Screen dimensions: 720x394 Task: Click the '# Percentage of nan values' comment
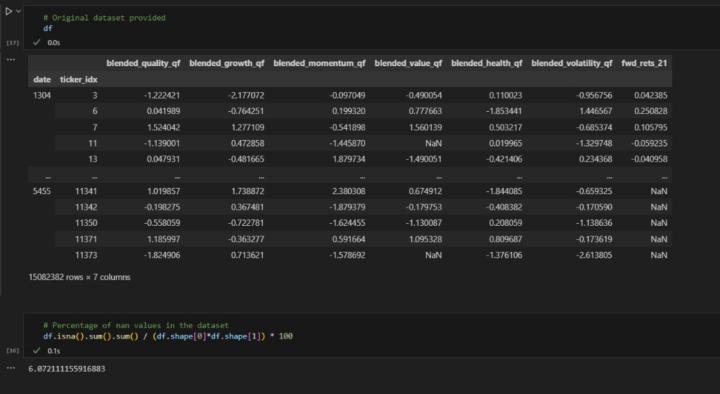[136, 325]
